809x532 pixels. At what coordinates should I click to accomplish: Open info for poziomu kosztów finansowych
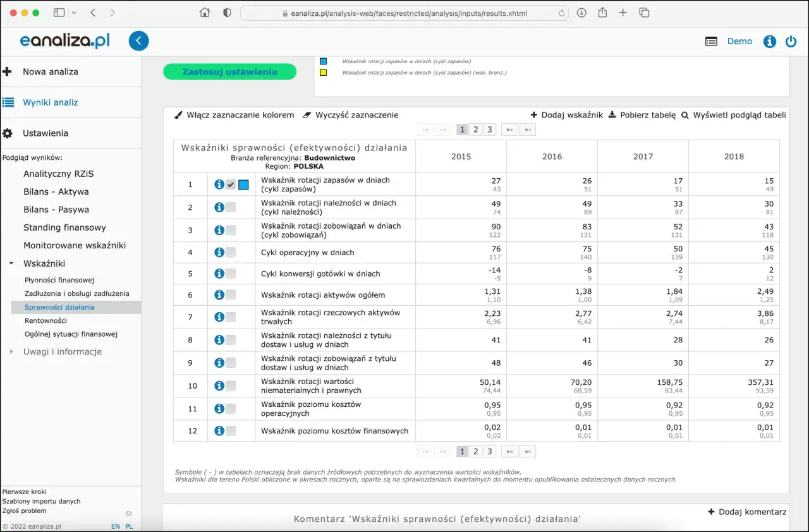click(219, 430)
